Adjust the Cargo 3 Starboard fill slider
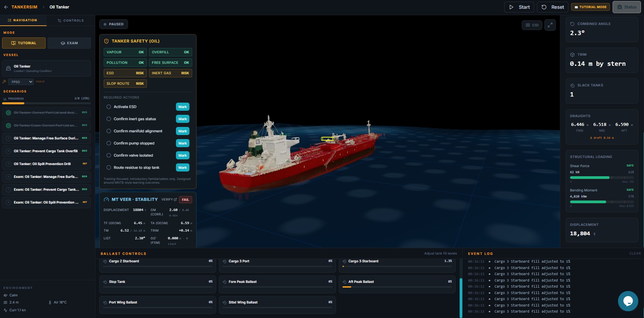The image size is (644, 318). point(397,266)
